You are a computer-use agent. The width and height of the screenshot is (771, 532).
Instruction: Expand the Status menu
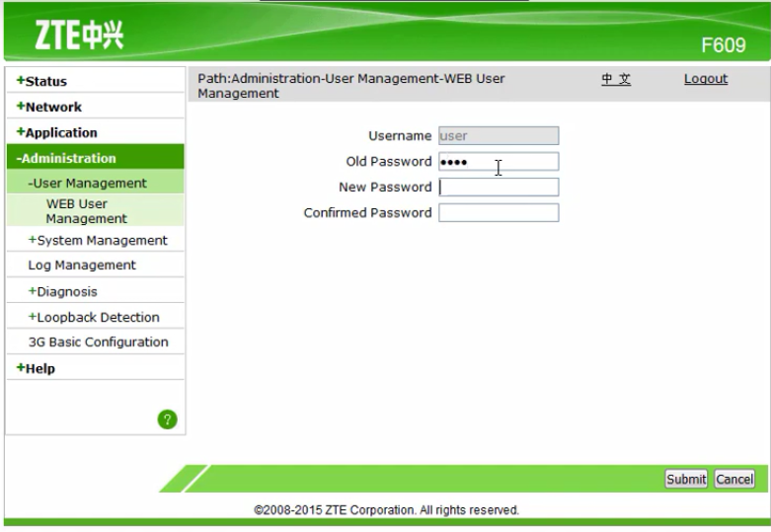(x=41, y=81)
